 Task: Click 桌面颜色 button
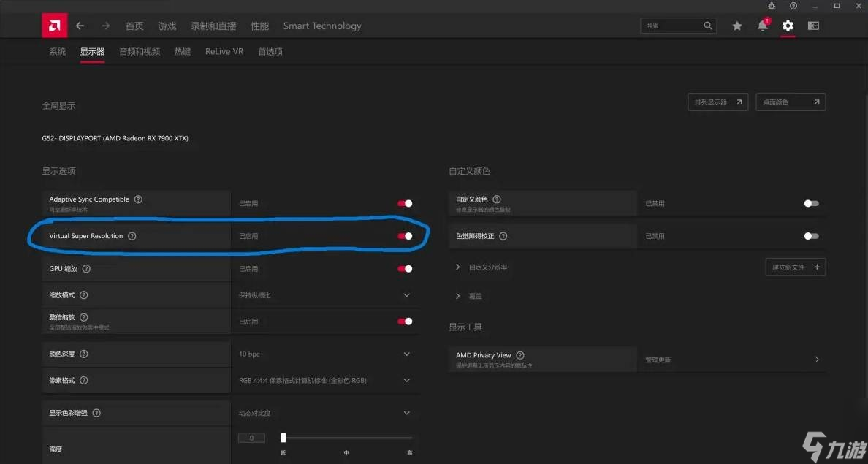pyautogui.click(x=791, y=102)
